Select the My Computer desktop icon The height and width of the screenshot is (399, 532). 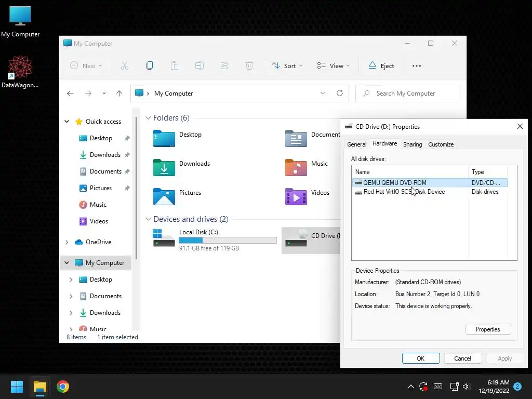(x=20, y=22)
